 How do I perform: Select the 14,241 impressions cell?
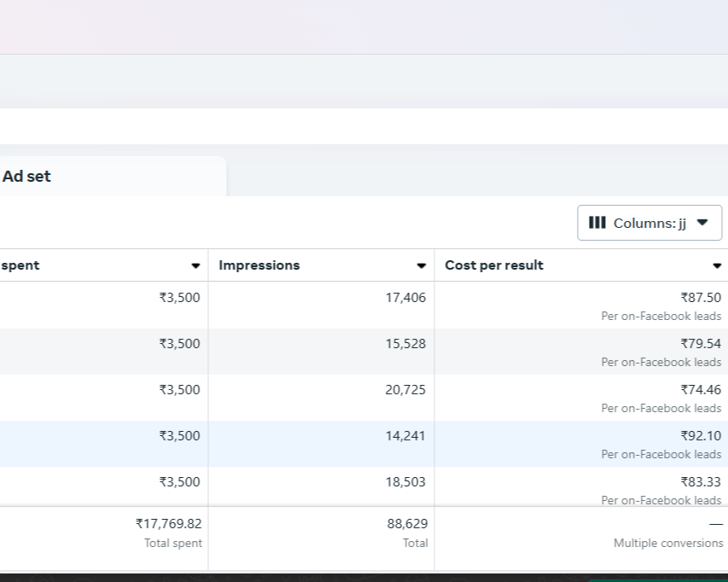click(x=405, y=435)
